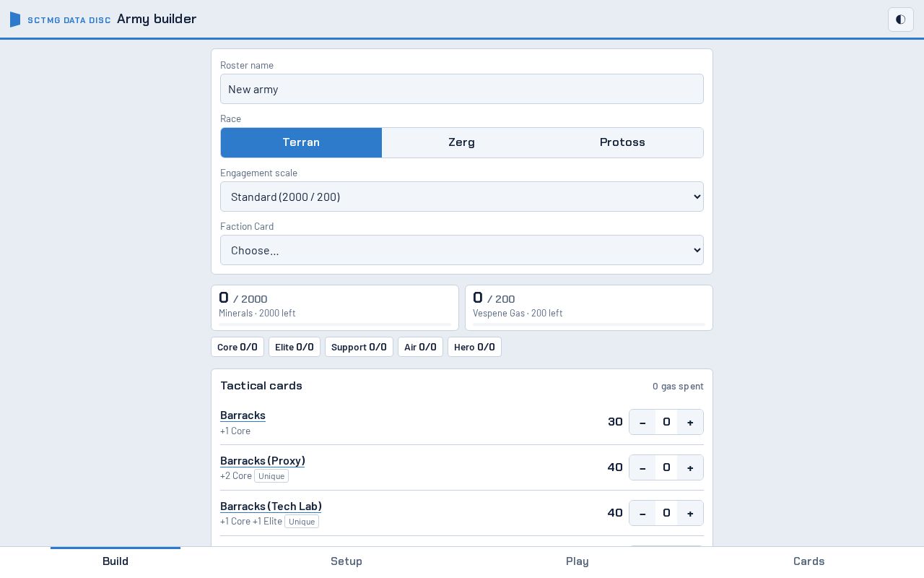924x578 pixels.
Task: Click the Core 0/0 slot chip
Action: tap(237, 347)
